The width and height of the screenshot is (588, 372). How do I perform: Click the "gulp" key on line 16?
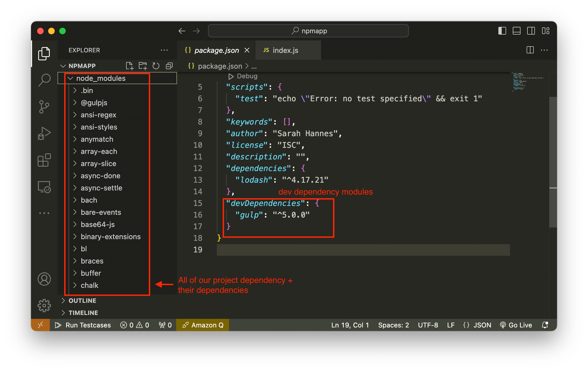(x=249, y=215)
